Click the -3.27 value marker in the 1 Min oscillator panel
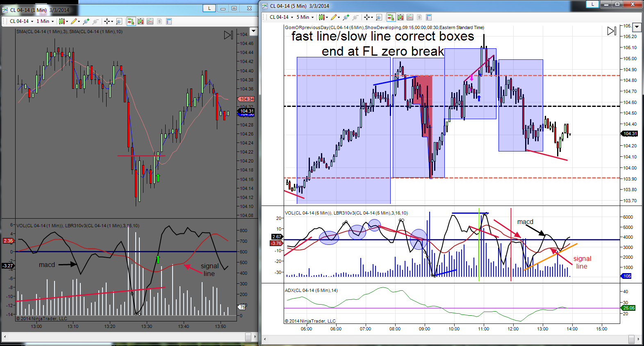Image resolution: width=644 pixels, height=346 pixels. click(x=8, y=266)
